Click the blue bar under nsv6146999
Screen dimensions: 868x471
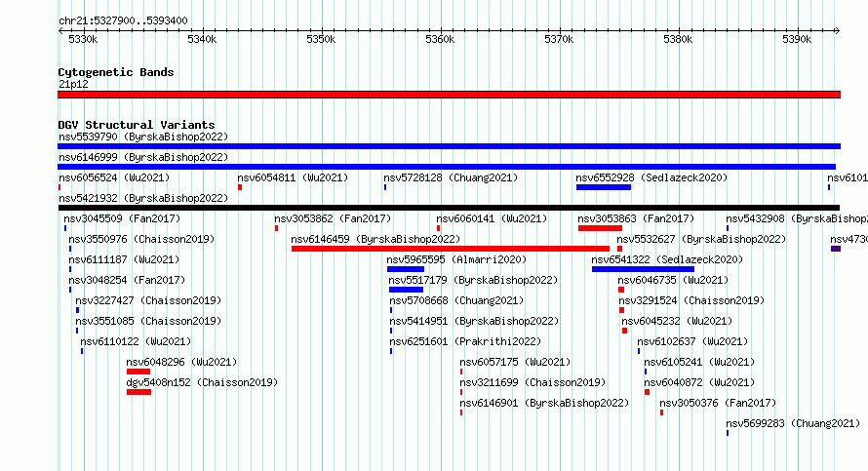pos(447,167)
